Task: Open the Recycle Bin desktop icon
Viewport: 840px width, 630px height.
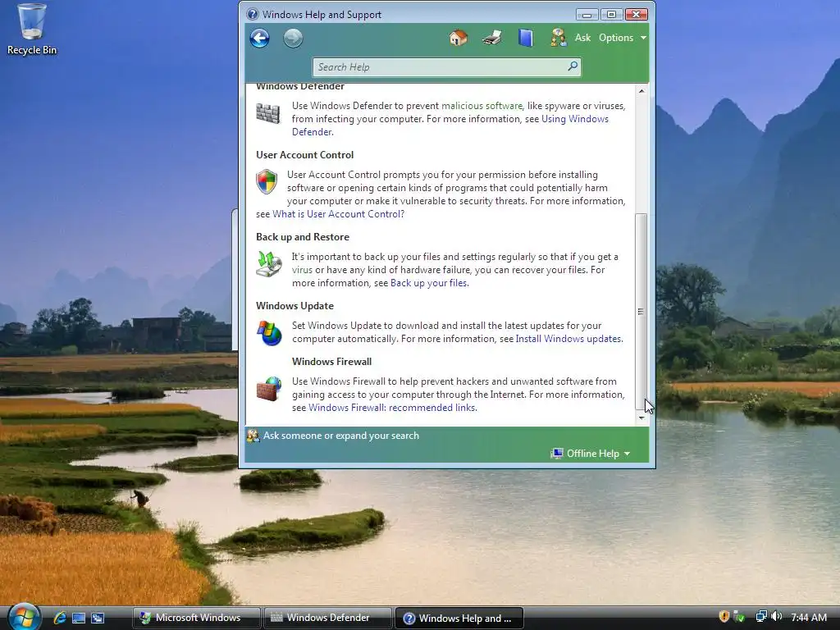Action: click(32, 30)
